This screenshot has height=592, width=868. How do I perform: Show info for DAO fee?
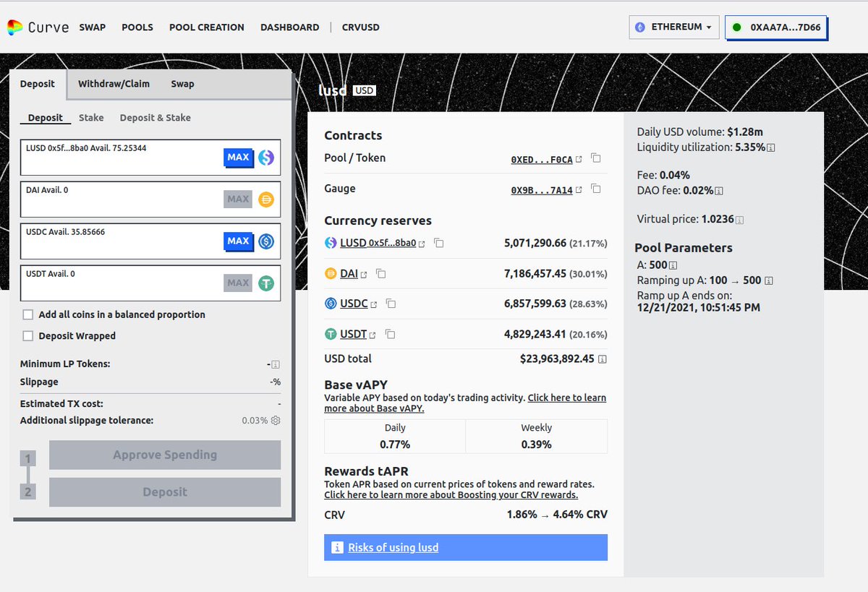tap(718, 191)
